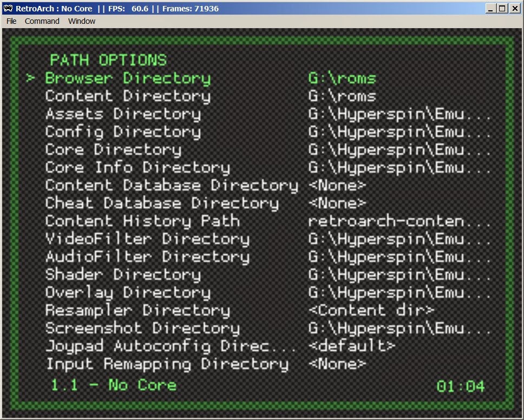
Task: Click the PATH OPTIONS heading
Action: pos(108,60)
